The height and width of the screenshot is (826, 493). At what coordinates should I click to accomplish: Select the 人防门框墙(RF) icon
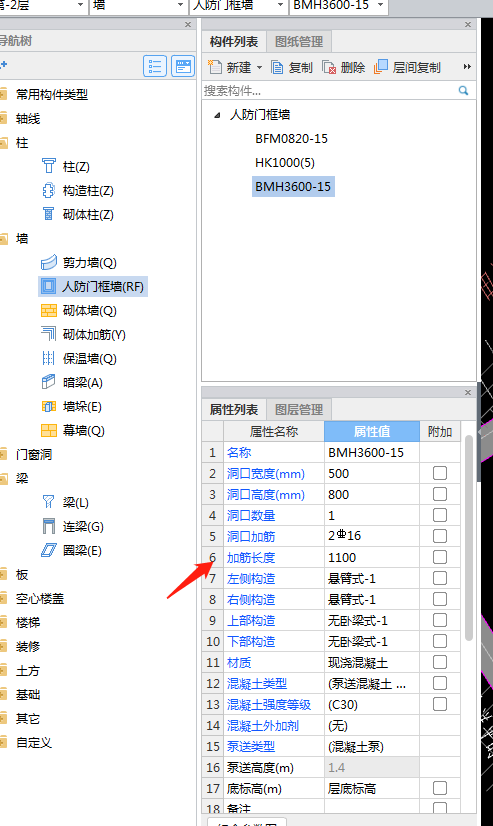48,286
